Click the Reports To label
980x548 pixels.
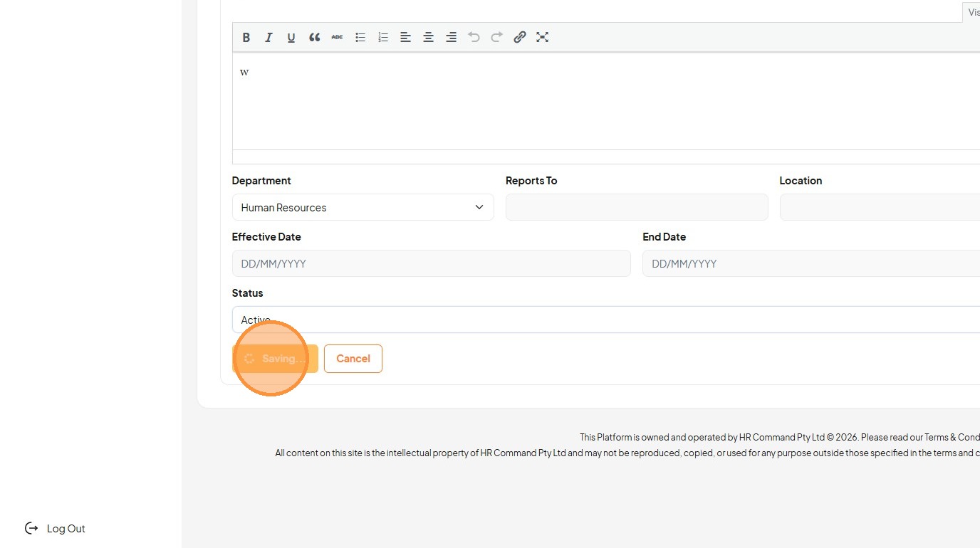531,181
